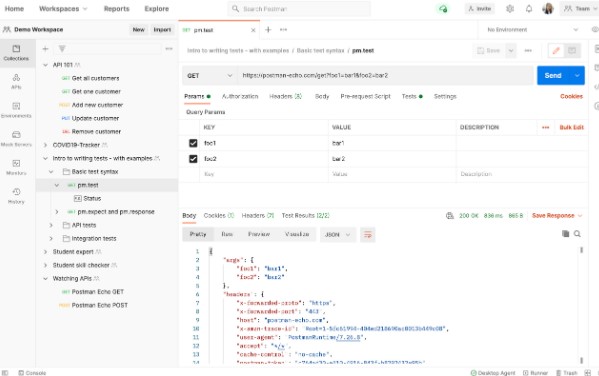Open the Save dropdown arrow
Viewport: 599px width, 376px height.
click(x=510, y=50)
